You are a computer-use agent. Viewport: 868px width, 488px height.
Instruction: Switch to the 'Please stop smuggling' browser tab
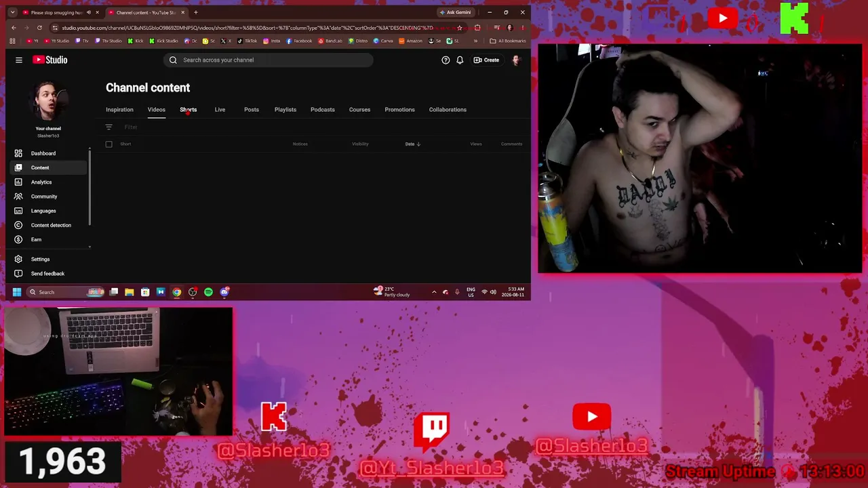point(59,12)
